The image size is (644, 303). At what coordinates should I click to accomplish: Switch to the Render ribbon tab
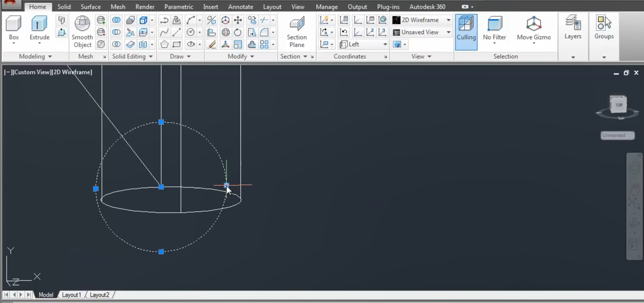click(145, 7)
